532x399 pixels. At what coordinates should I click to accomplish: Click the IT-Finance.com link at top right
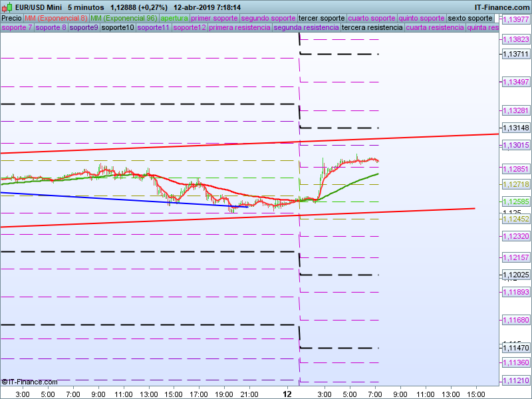[501, 7]
